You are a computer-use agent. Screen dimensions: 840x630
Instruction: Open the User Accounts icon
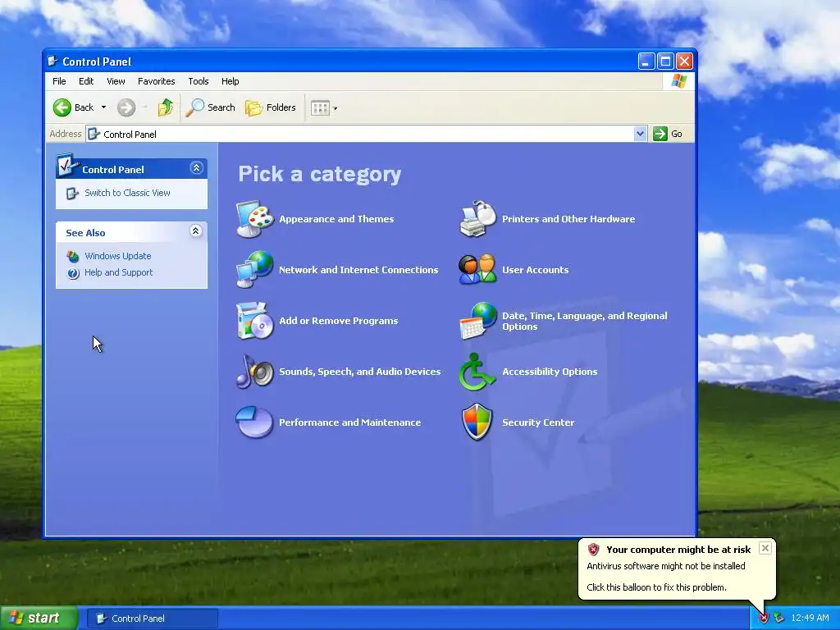click(x=478, y=269)
